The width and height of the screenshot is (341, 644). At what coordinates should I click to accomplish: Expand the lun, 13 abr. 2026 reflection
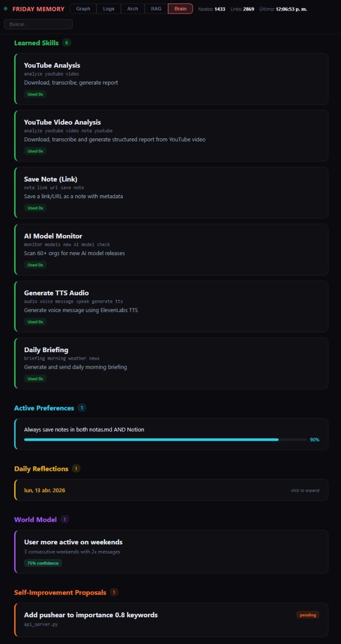coord(170,490)
